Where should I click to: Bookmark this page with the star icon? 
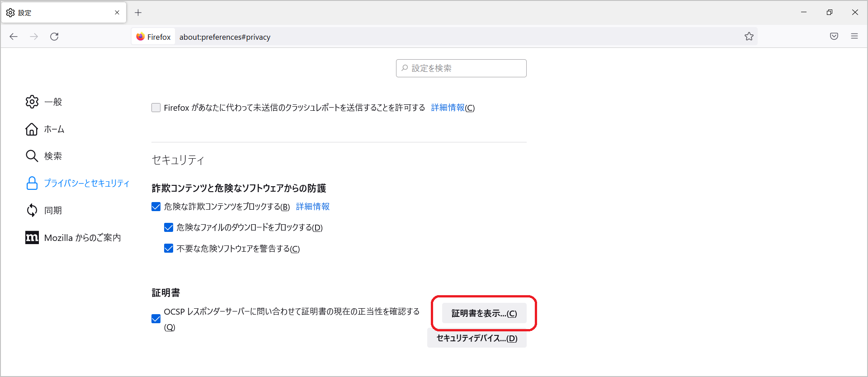tap(749, 37)
